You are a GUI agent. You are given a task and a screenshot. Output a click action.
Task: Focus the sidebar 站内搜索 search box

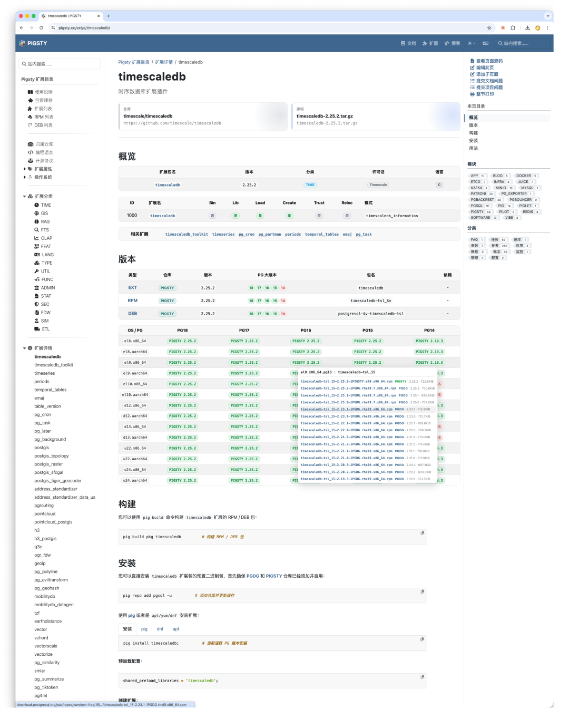[60, 64]
